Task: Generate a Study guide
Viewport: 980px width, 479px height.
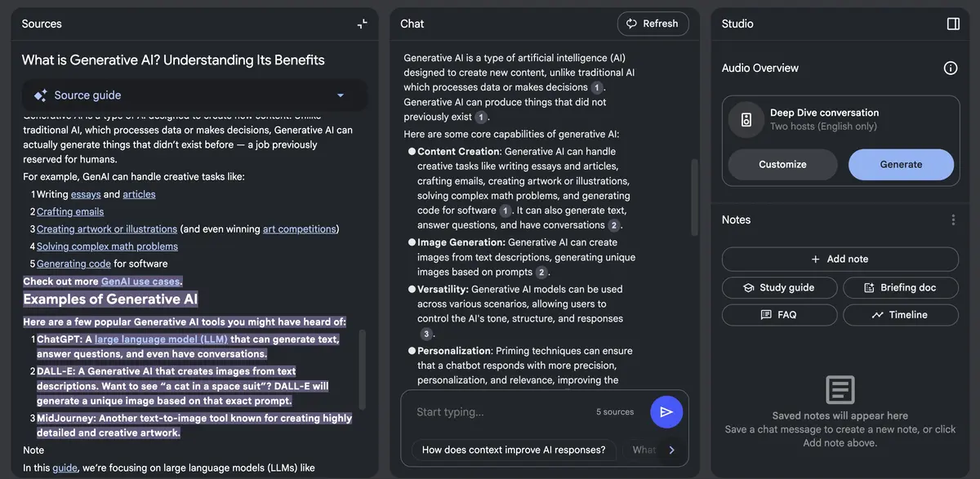Action: point(779,287)
